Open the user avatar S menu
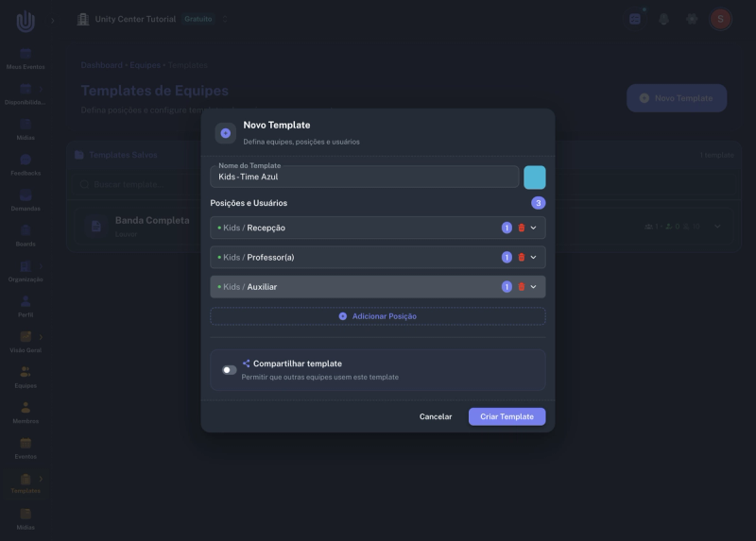The height and width of the screenshot is (541, 756). tap(720, 19)
